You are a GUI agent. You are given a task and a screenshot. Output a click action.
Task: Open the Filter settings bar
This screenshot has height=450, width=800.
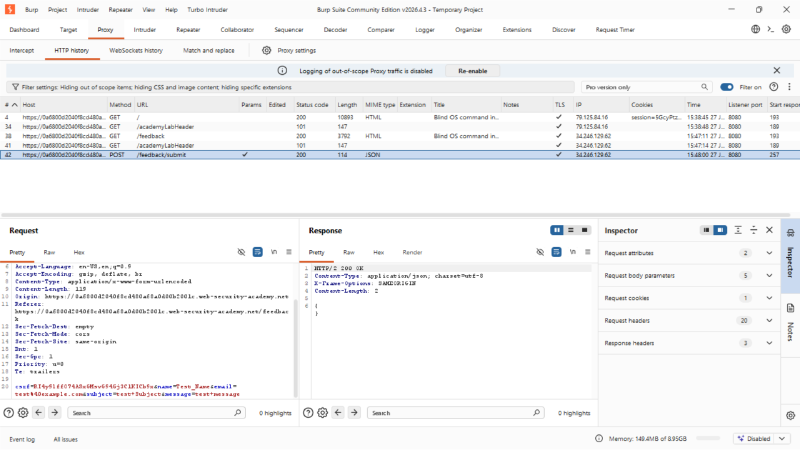(290, 87)
